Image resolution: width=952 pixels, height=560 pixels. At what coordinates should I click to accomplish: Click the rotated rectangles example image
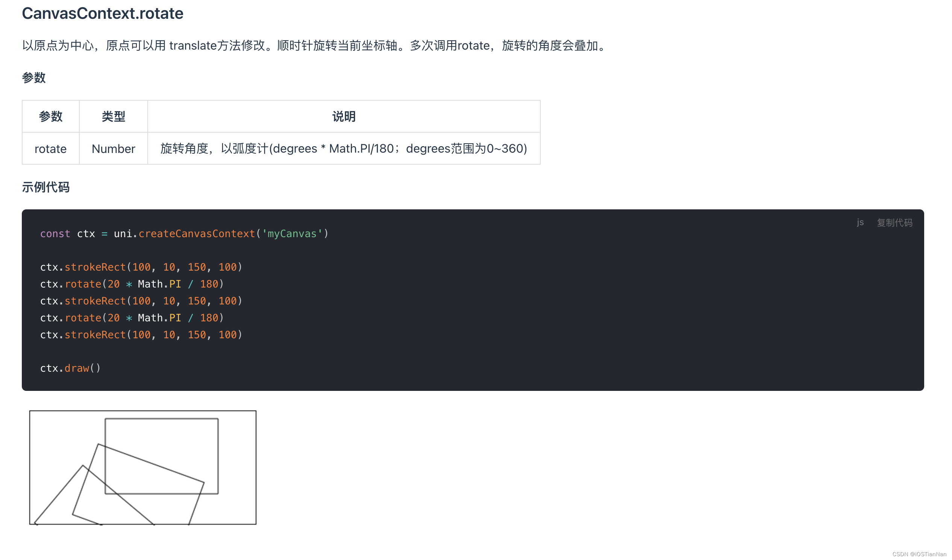[x=143, y=468]
